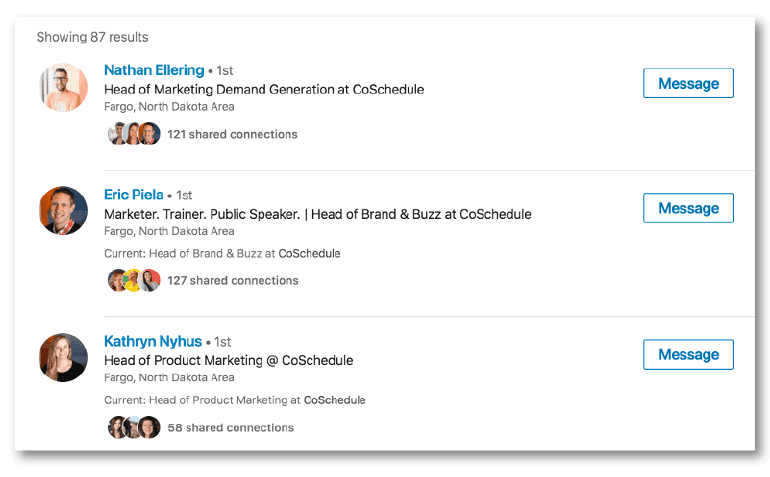The width and height of the screenshot is (770, 477).
Task: Click shared connection avatars under Nathan Ellering
Action: point(134,134)
